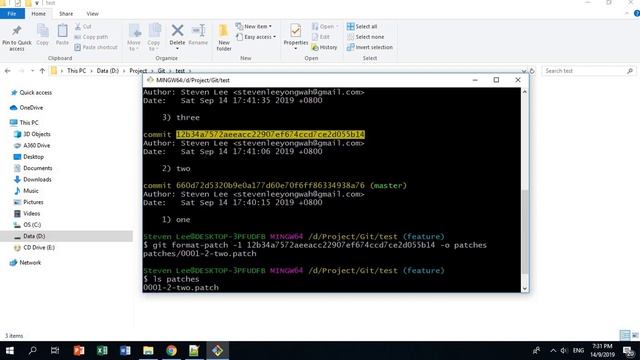
Task: Click the Properties checkmark icon
Action: tap(296, 31)
